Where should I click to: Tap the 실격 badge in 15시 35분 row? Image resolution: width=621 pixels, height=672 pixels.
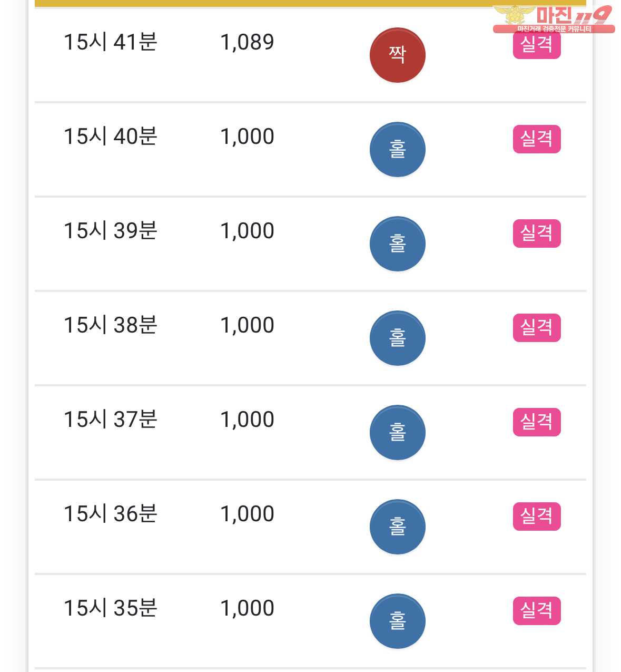tap(537, 611)
